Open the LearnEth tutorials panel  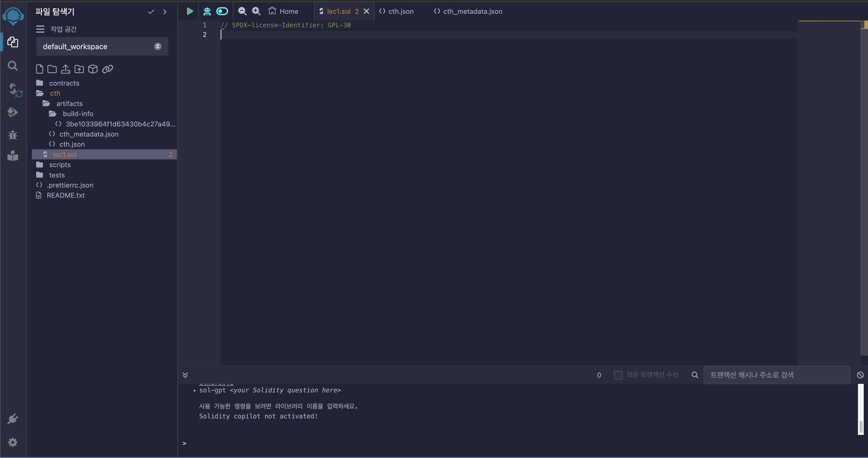(13, 155)
